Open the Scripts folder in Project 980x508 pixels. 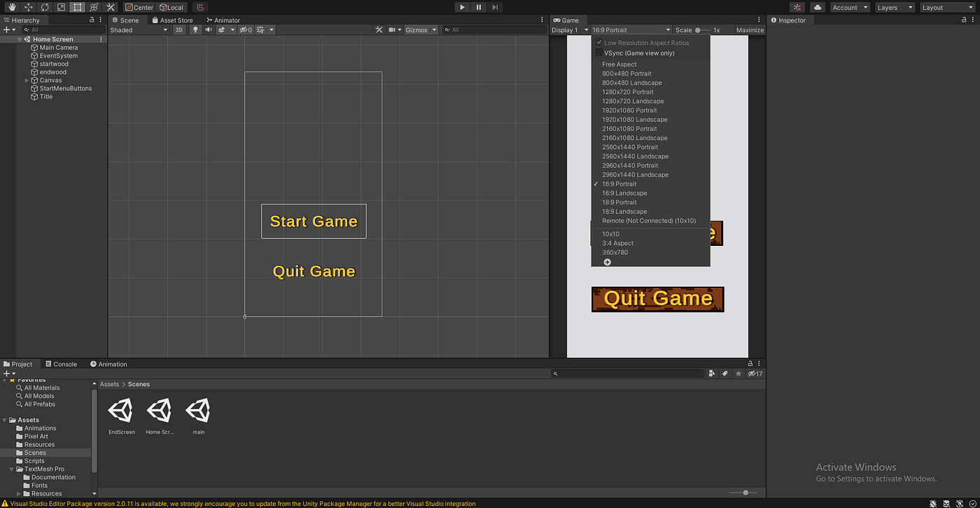click(x=35, y=461)
